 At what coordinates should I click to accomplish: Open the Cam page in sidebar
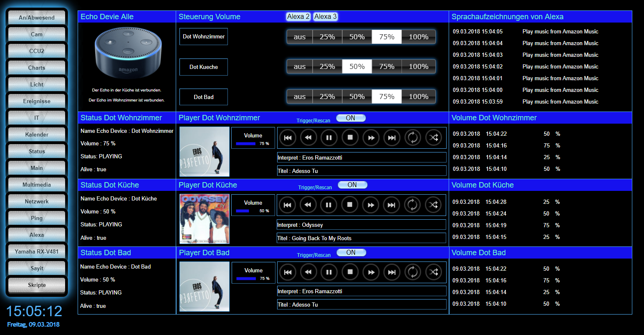(x=37, y=34)
